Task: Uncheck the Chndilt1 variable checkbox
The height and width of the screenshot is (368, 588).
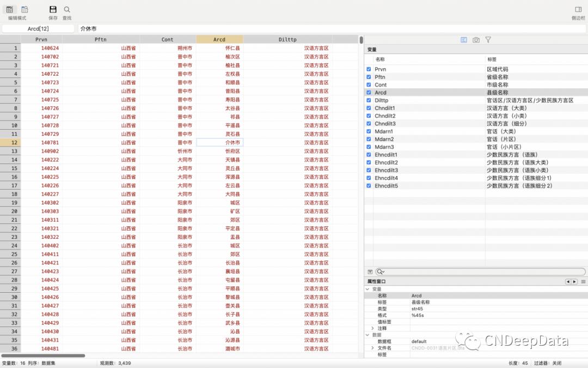Action: click(369, 108)
